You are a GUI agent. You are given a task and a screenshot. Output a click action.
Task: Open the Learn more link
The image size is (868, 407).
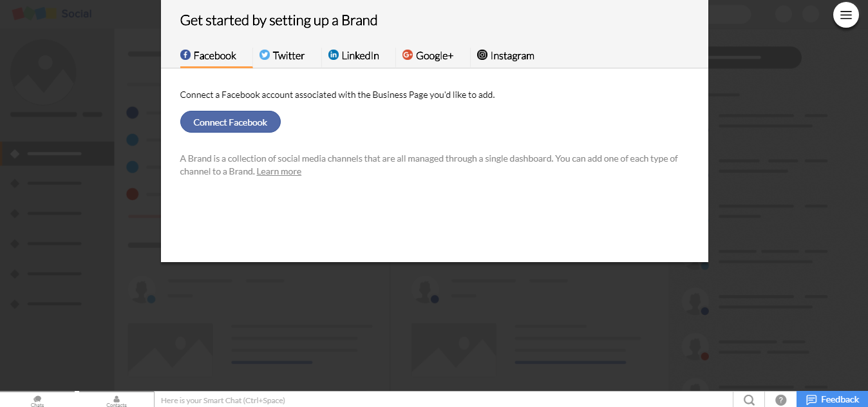coord(279,171)
